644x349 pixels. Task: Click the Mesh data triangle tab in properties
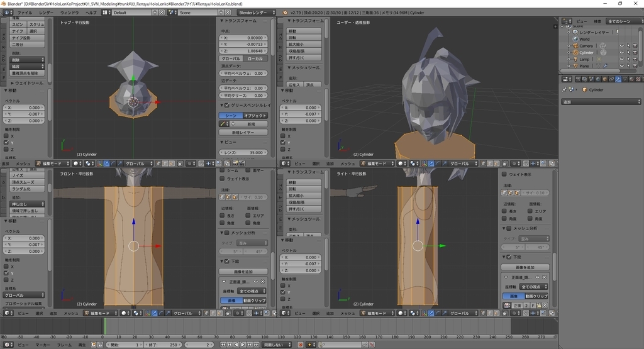click(625, 79)
